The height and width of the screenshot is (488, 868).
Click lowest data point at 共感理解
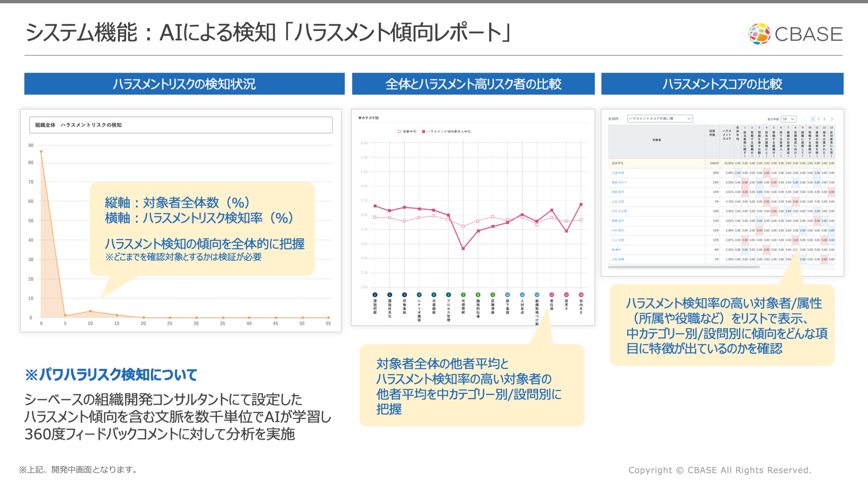463,249
